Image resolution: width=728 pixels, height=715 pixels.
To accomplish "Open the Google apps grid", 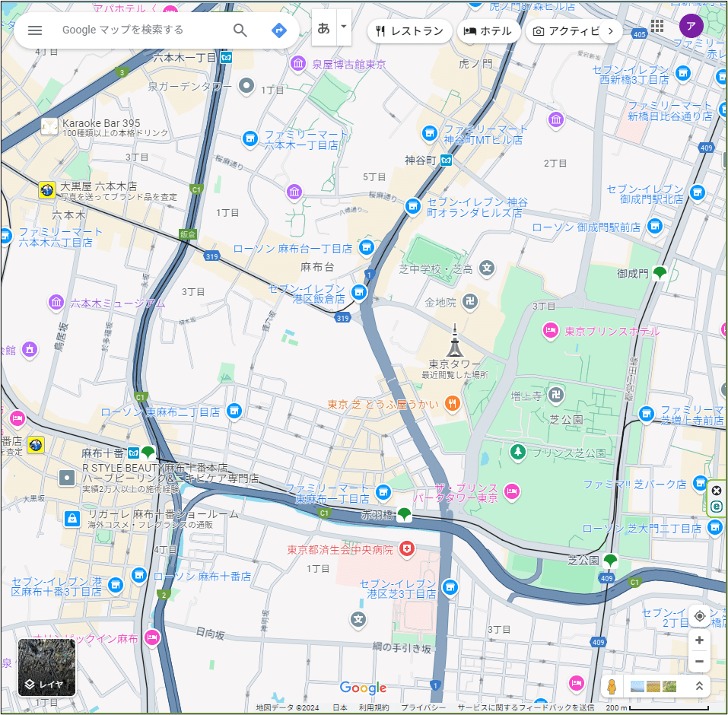I will 657,26.
